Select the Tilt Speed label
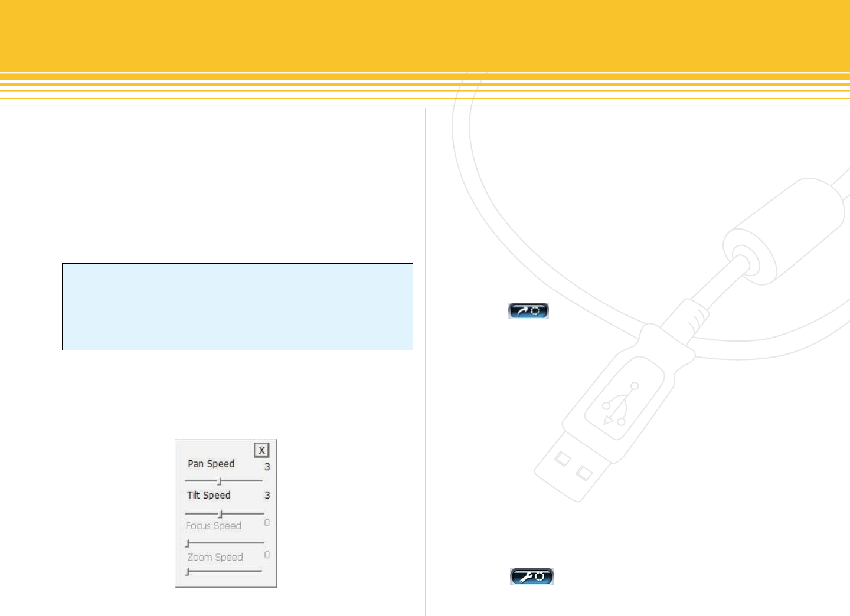850x616 pixels. click(x=209, y=495)
